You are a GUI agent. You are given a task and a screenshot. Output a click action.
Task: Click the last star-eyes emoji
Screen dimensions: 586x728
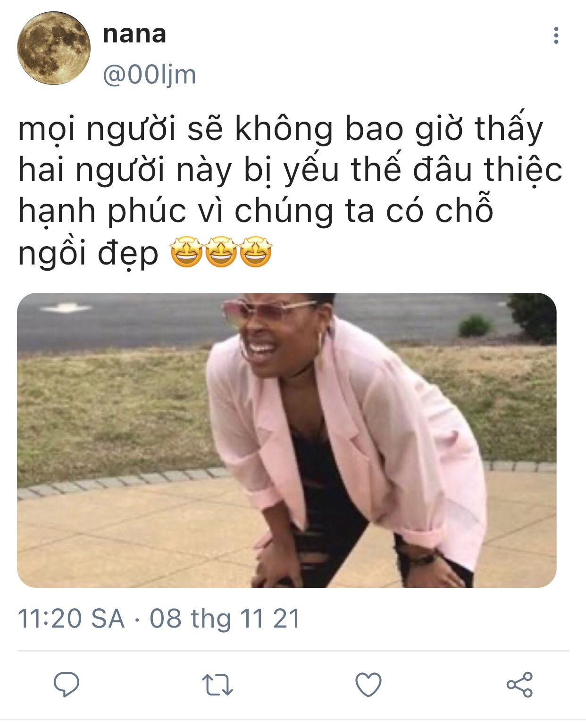[x=256, y=251]
